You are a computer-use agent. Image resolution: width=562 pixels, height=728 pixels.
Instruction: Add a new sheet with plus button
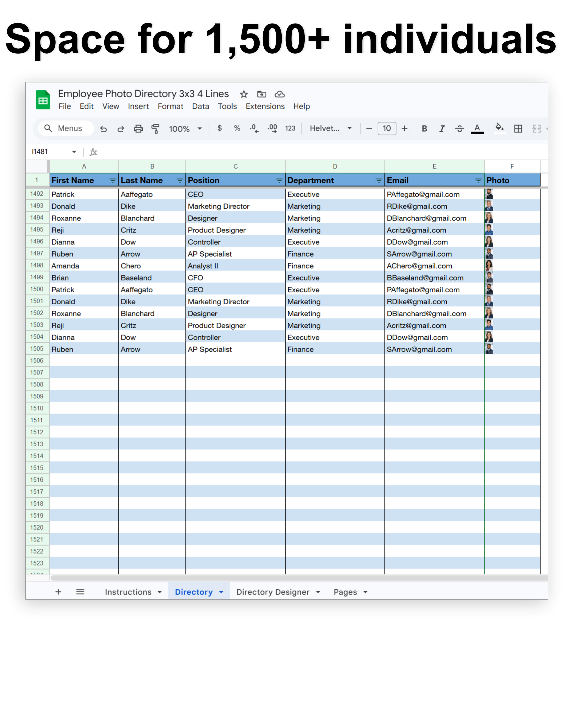point(58,592)
